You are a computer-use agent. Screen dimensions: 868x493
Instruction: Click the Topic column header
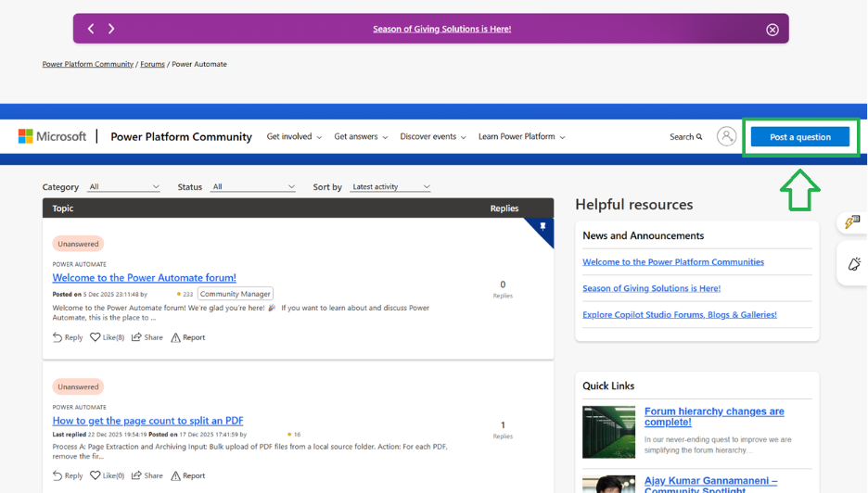tap(62, 209)
